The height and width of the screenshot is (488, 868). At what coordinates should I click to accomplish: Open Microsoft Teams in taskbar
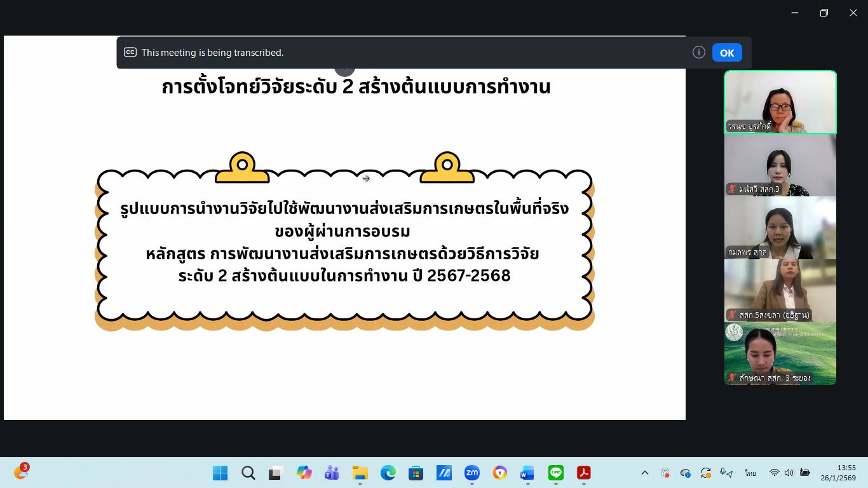(332, 473)
